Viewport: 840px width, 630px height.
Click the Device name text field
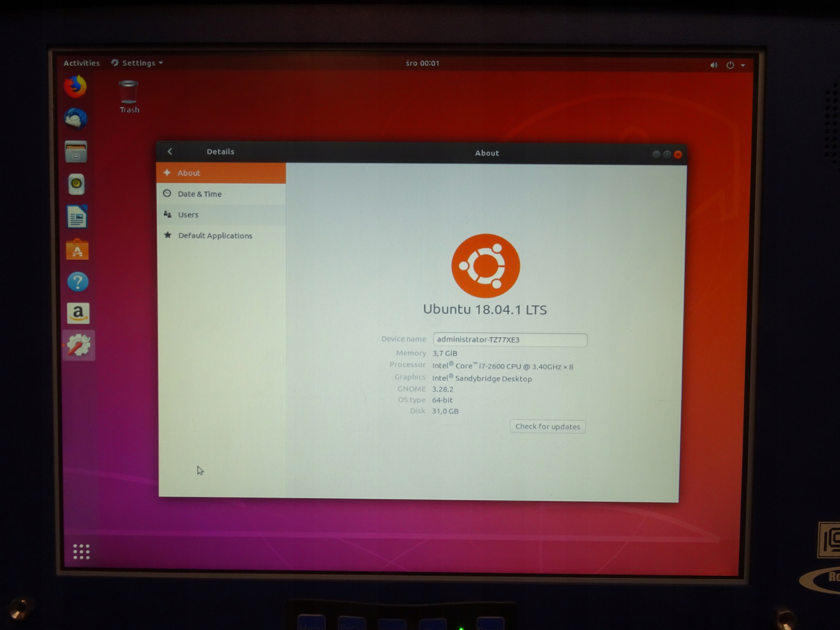[x=510, y=340]
